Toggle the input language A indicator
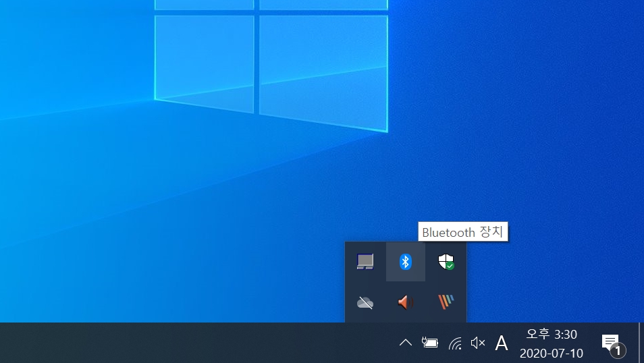Image resolution: width=644 pixels, height=363 pixels. [x=502, y=343]
